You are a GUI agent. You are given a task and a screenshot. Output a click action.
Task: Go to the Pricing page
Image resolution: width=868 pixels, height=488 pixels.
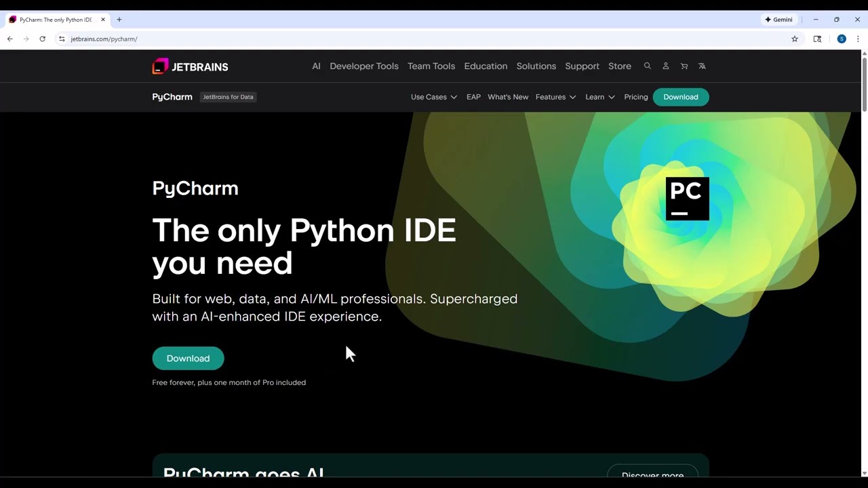coord(636,97)
